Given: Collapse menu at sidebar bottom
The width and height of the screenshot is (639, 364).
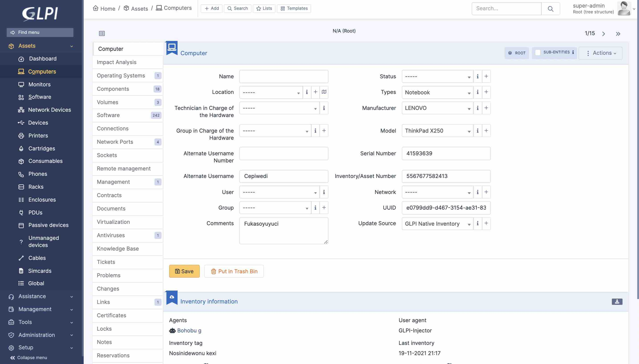Looking at the screenshot, I should tap(28, 358).
